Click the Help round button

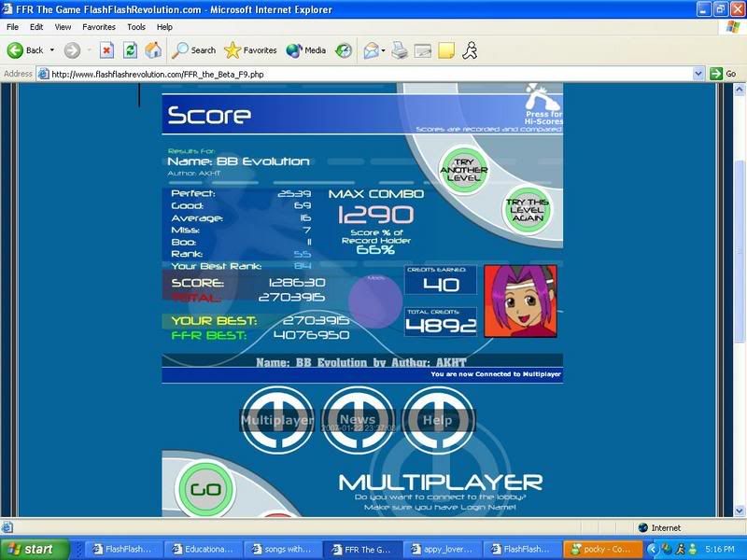(438, 419)
